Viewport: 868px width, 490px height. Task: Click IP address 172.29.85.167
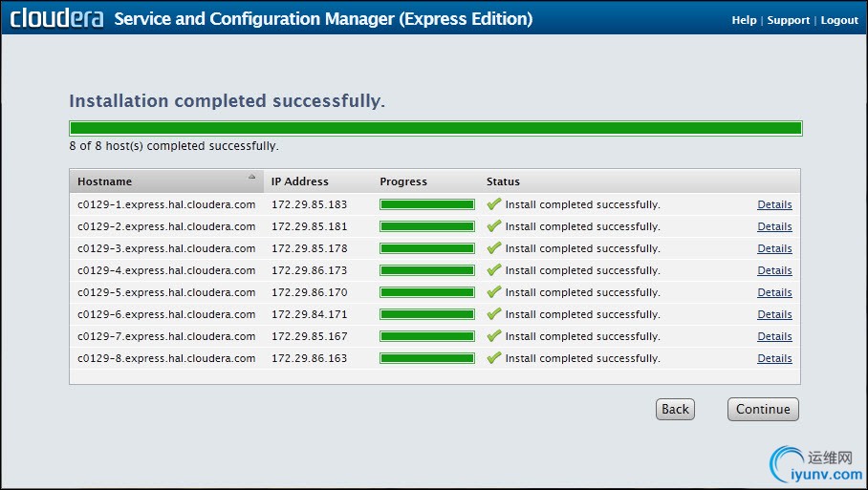pos(310,336)
